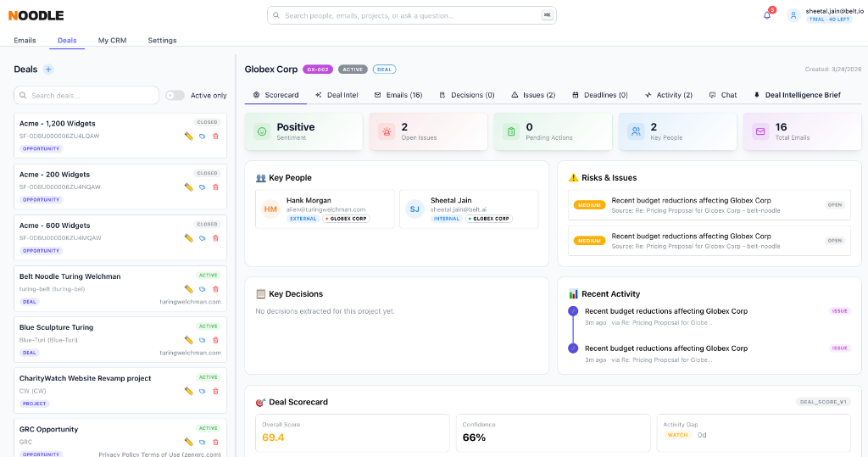The height and width of the screenshot is (457, 868).
Task: Open the notifications bell
Action: 766,15
